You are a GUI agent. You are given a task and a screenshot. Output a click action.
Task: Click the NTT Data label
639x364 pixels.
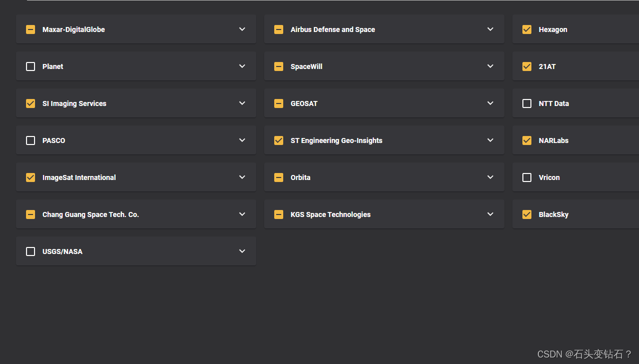pos(554,103)
